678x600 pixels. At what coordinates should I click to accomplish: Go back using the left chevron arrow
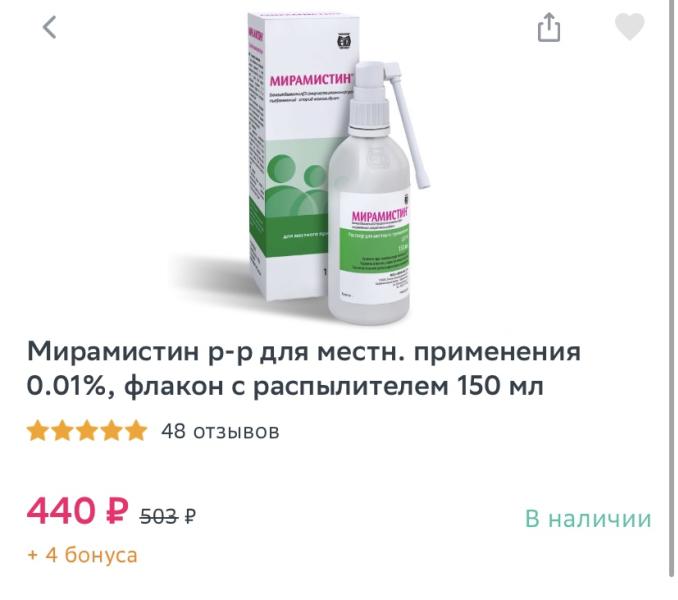pyautogui.click(x=49, y=27)
